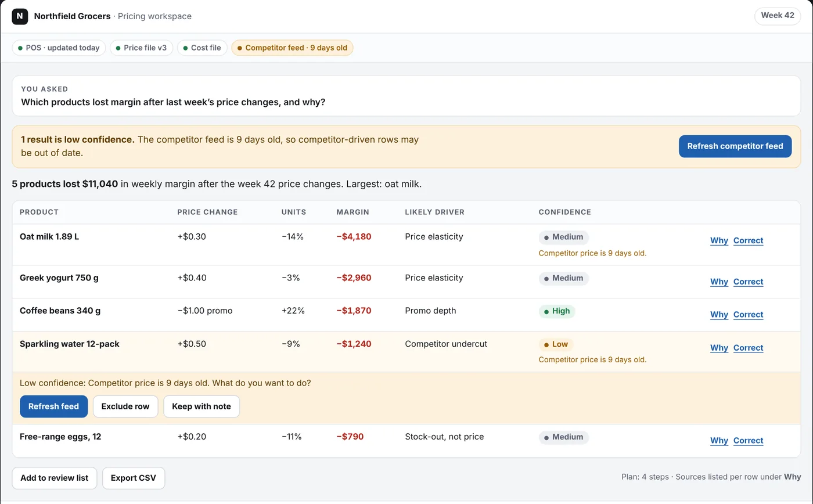
Task: Click the −$1.00 promo price change cell
Action: [x=205, y=311]
